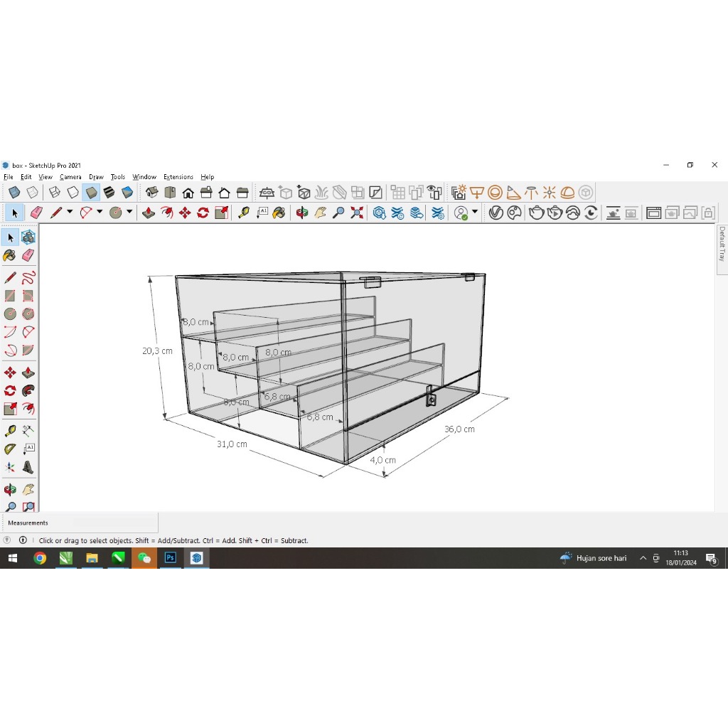The height and width of the screenshot is (728, 728).
Task: Open Google Chrome from taskbar
Action: [x=40, y=558]
